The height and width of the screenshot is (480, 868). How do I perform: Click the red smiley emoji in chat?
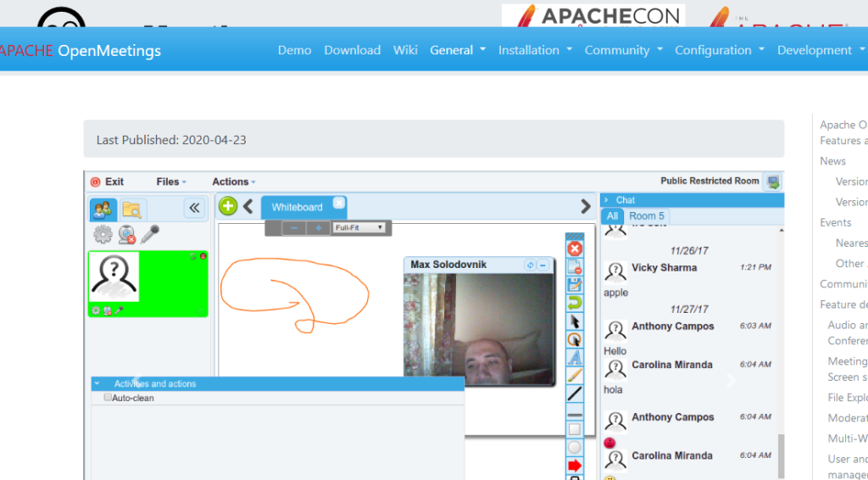click(x=609, y=443)
